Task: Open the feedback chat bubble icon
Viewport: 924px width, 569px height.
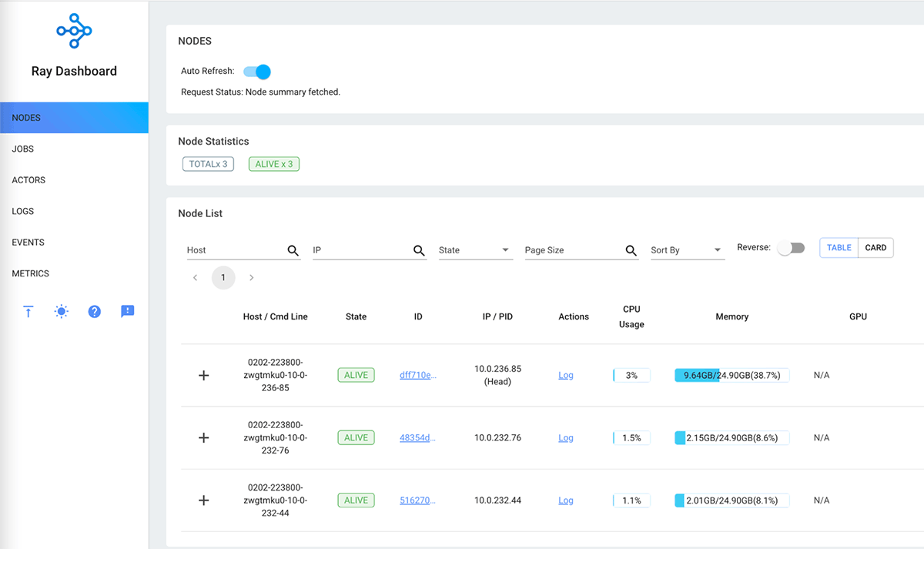Action: click(x=128, y=312)
